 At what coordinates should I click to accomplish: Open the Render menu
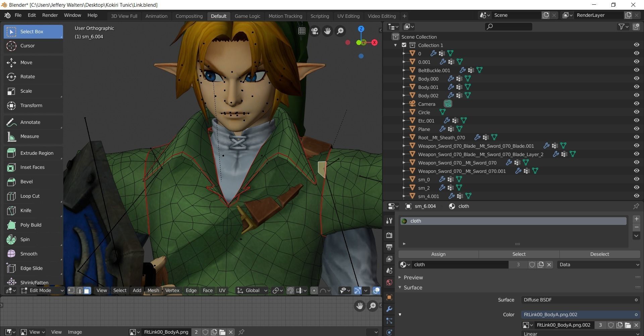(50, 15)
